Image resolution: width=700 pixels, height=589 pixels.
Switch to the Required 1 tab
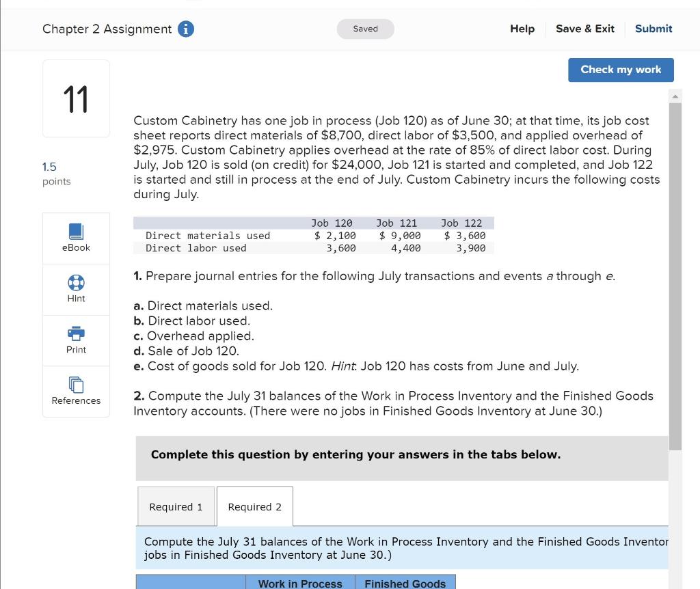tap(176, 506)
